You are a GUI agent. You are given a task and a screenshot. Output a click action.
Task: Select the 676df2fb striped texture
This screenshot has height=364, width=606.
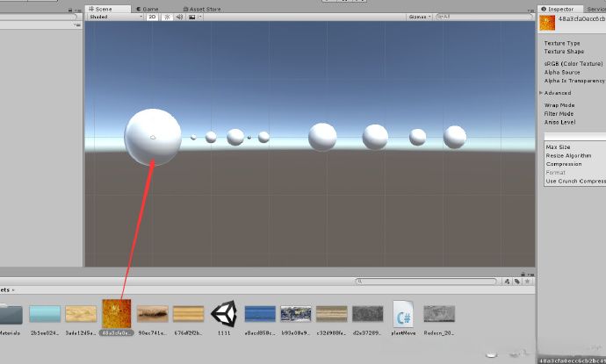point(188,318)
